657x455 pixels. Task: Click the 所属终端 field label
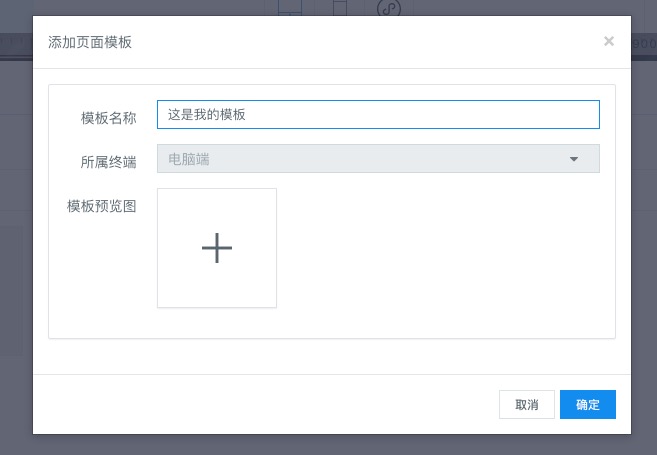coord(108,160)
